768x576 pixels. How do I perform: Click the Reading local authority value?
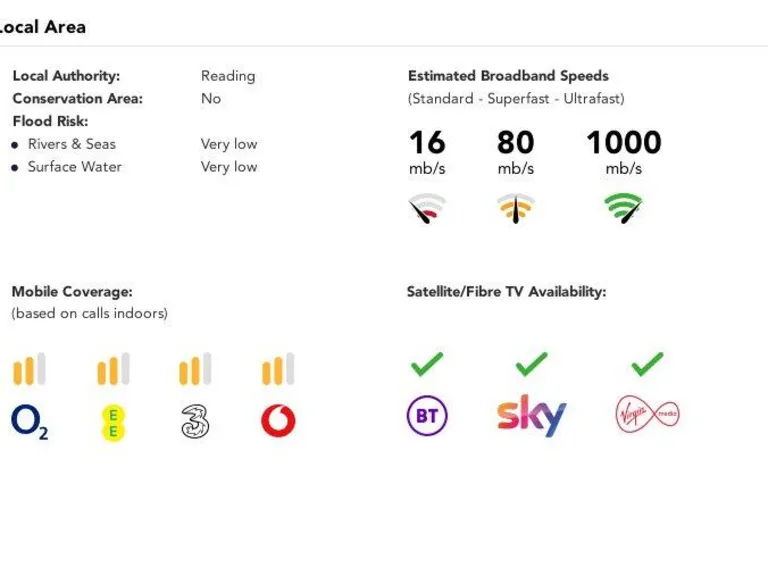228,76
